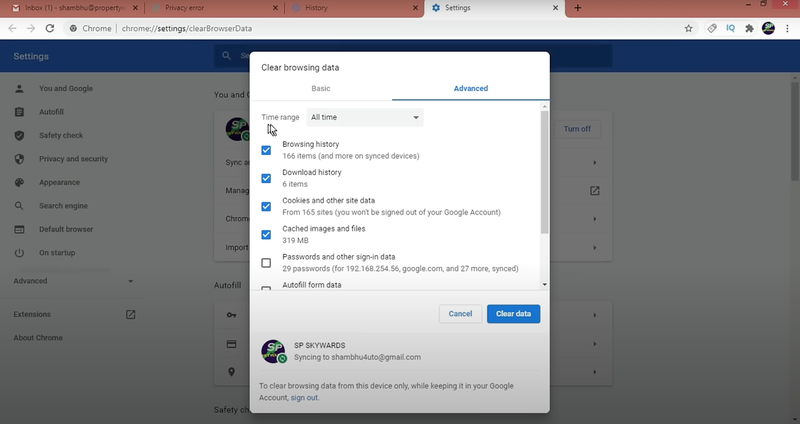Click the dialog's vertical scrollbar

(x=544, y=170)
